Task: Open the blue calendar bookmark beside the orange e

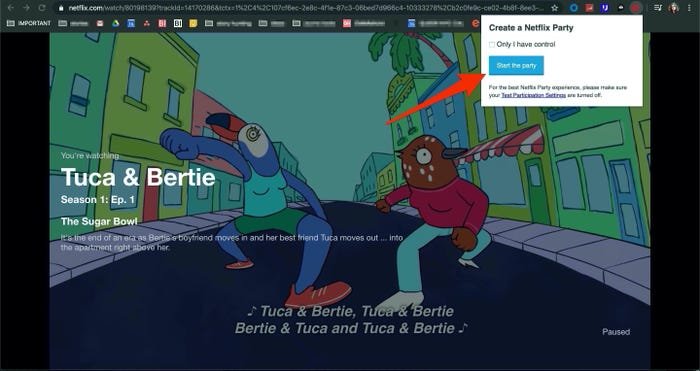Action: 411,23
